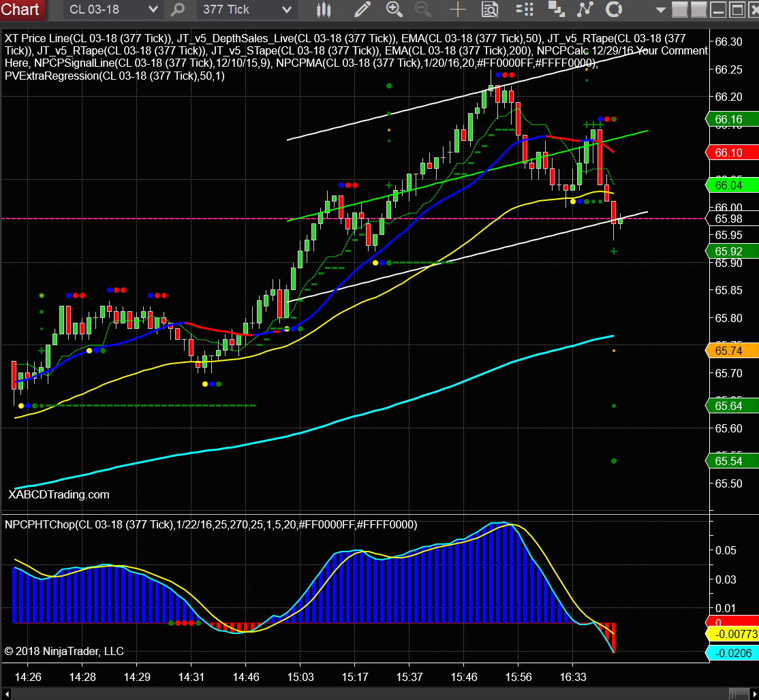
Task: Open the Indicators dialog icon
Action: coord(585,9)
